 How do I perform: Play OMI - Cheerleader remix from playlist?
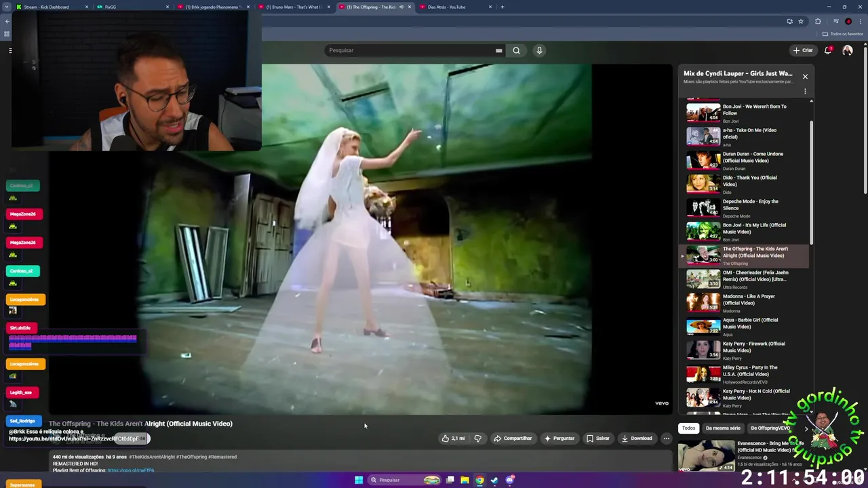744,279
